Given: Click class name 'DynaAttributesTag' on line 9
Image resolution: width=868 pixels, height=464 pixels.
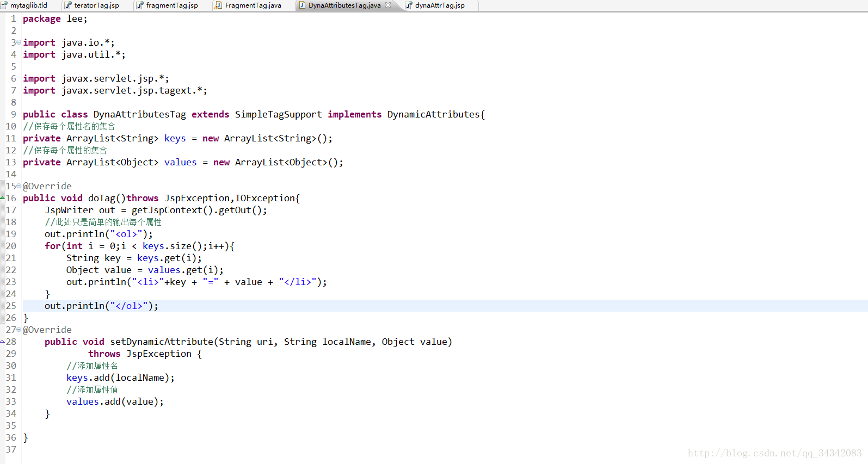Looking at the screenshot, I should point(140,114).
